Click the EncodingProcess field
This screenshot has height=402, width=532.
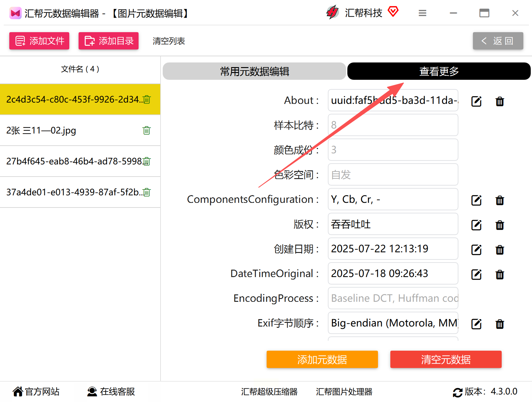click(x=393, y=298)
